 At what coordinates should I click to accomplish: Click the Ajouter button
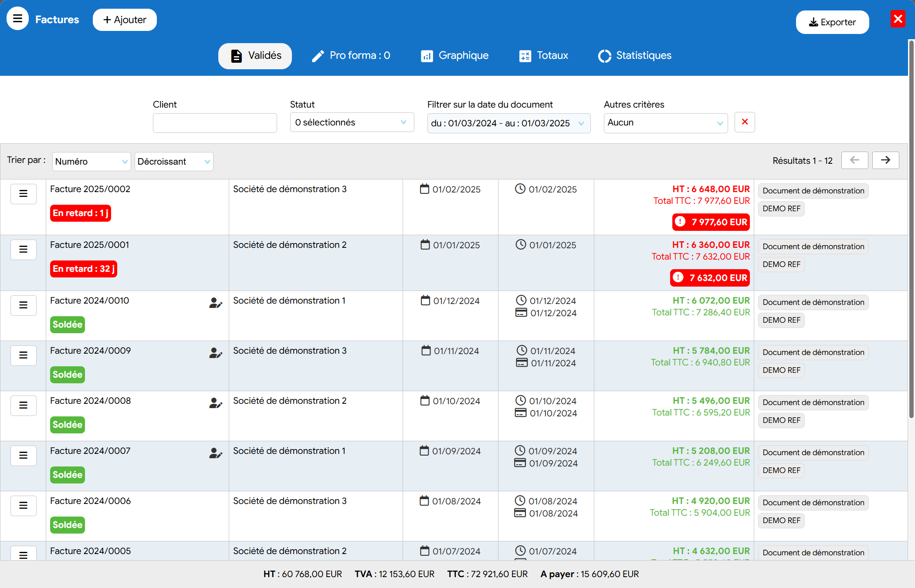[125, 20]
